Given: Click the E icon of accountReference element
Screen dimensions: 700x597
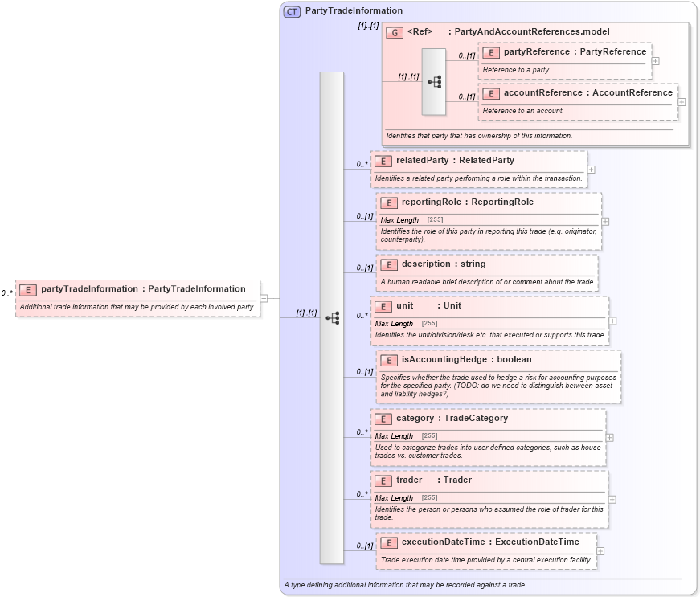Looking at the screenshot, I should pyautogui.click(x=490, y=94).
